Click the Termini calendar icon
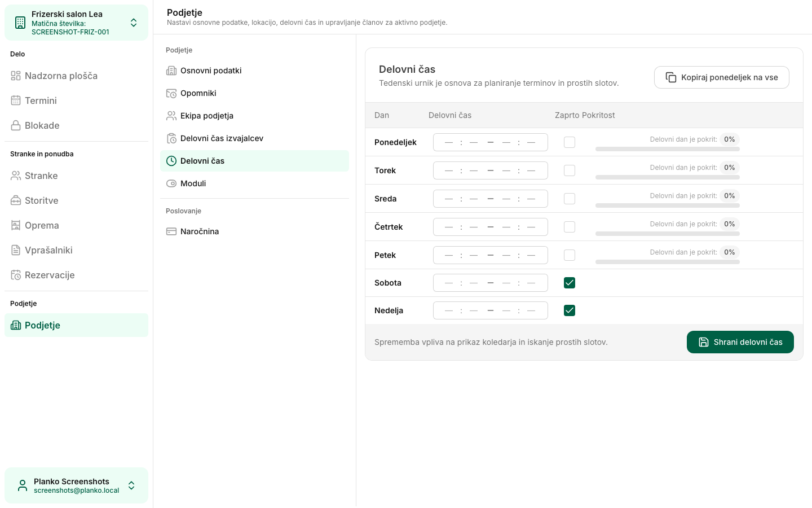 coord(16,100)
